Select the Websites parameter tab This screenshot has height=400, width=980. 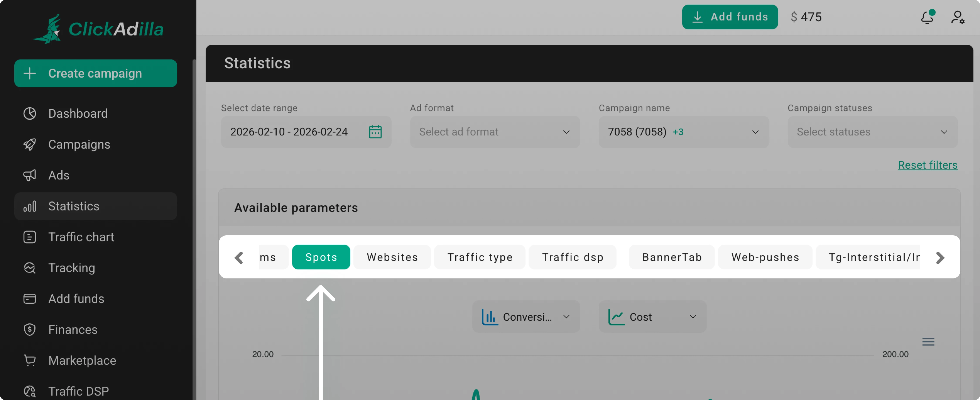click(x=392, y=257)
